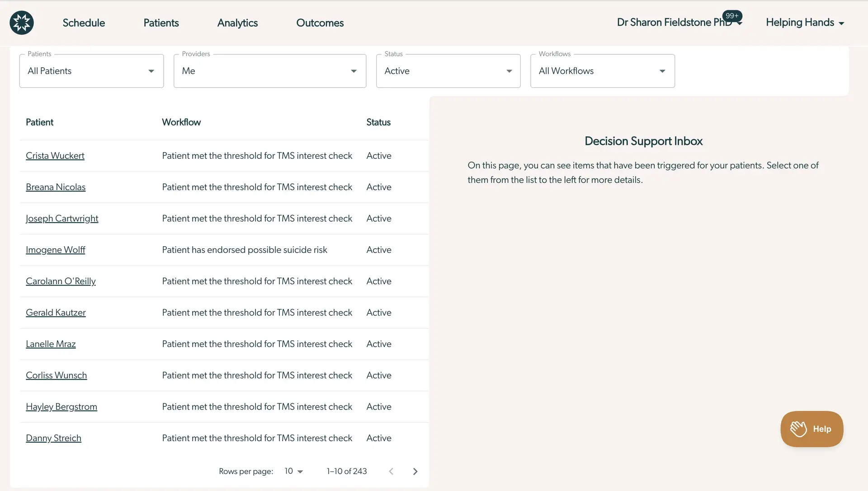Image resolution: width=868 pixels, height=491 pixels.
Task: Select Gerald Kautzer's workflow row
Action: coord(56,312)
